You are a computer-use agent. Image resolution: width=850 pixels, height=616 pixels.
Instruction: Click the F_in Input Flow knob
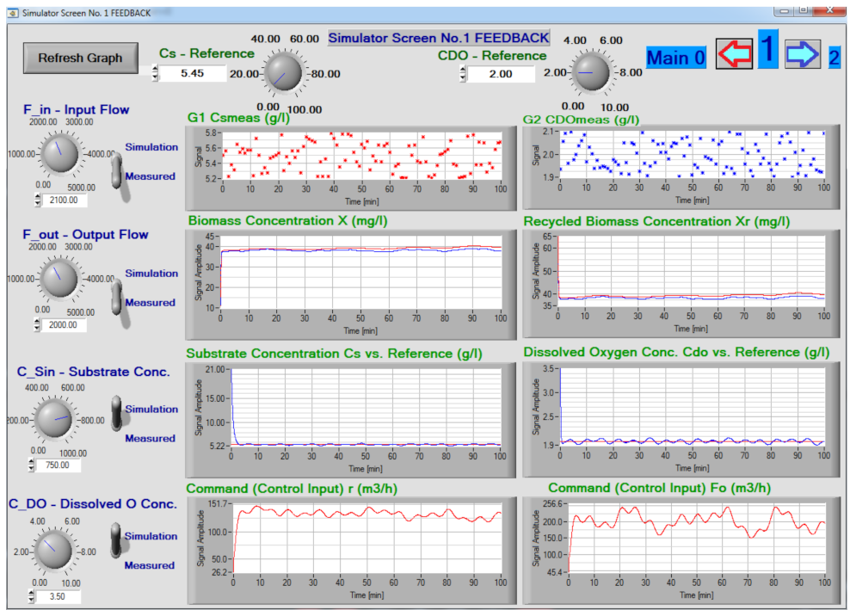(59, 153)
